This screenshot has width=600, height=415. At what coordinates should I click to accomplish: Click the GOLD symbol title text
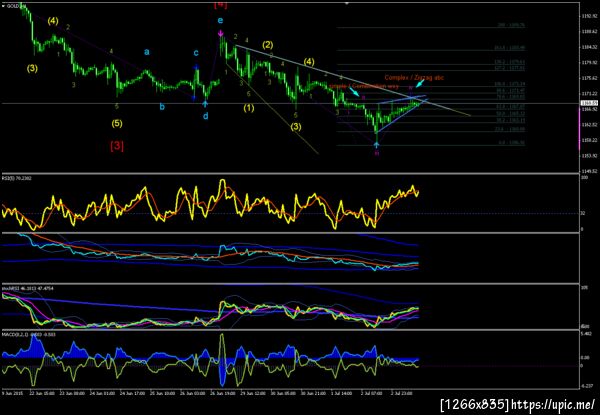tap(14, 6)
